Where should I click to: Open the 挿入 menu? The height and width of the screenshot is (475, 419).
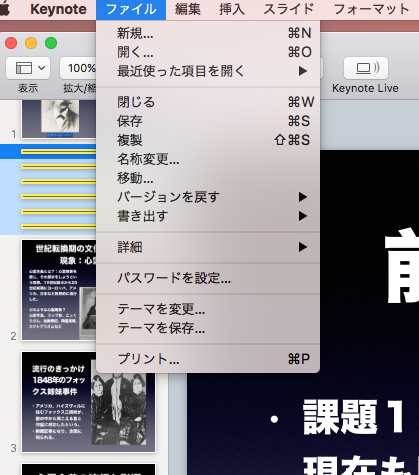(x=232, y=9)
